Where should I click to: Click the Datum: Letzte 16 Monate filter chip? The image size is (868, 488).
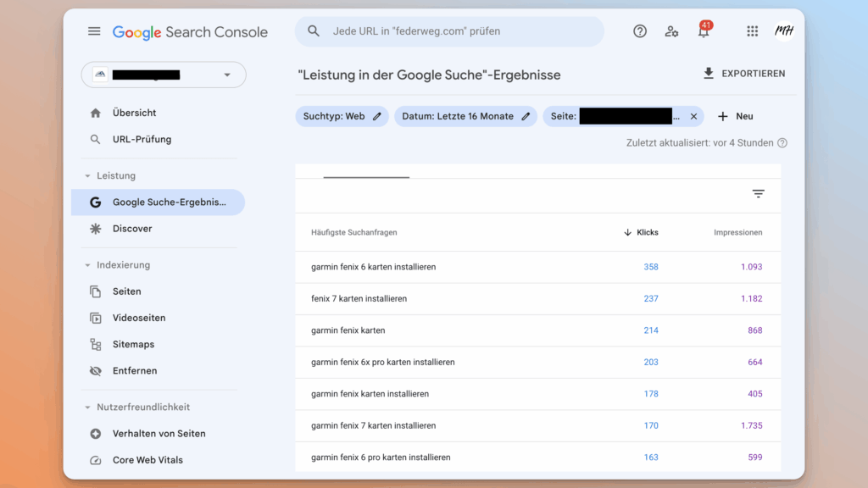465,116
